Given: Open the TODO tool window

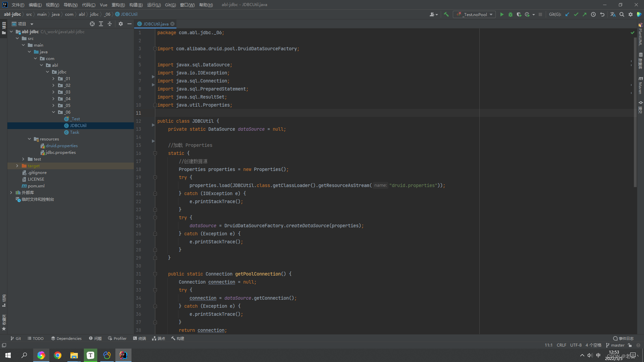Looking at the screenshot, I should point(36,338).
